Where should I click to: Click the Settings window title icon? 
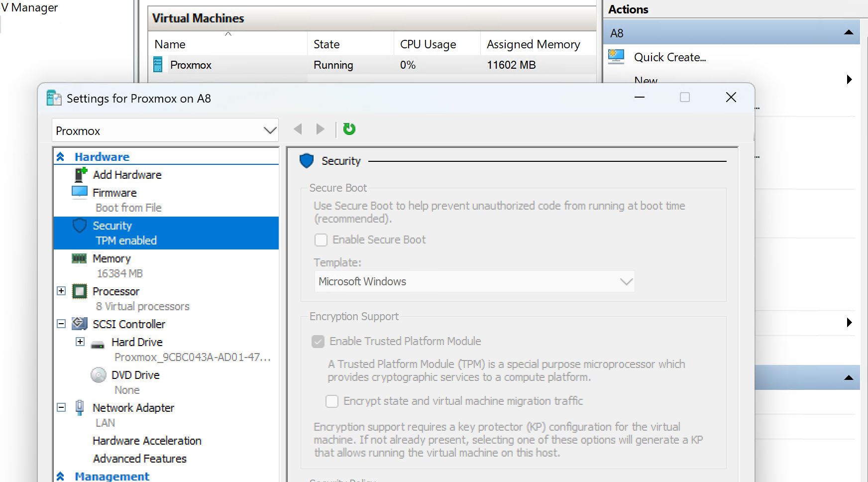pos(54,98)
